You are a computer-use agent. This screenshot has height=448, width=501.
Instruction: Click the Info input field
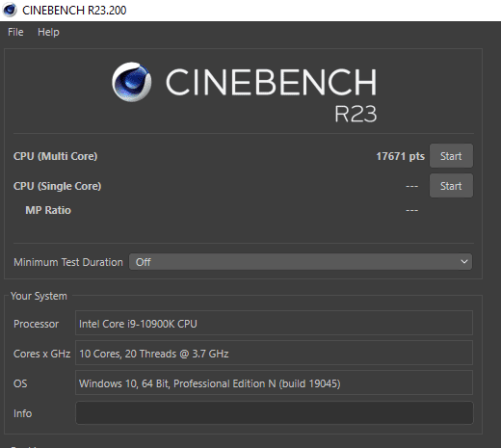pyautogui.click(x=275, y=413)
